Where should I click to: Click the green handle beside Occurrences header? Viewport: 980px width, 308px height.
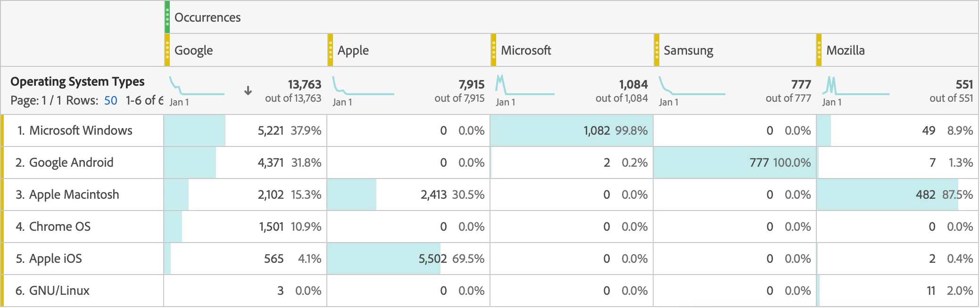click(167, 17)
